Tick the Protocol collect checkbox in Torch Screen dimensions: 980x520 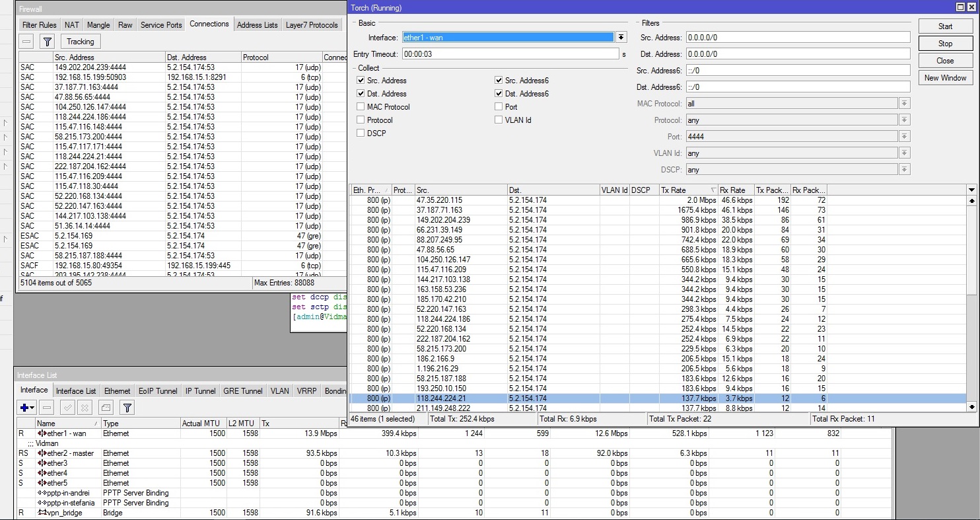(361, 120)
